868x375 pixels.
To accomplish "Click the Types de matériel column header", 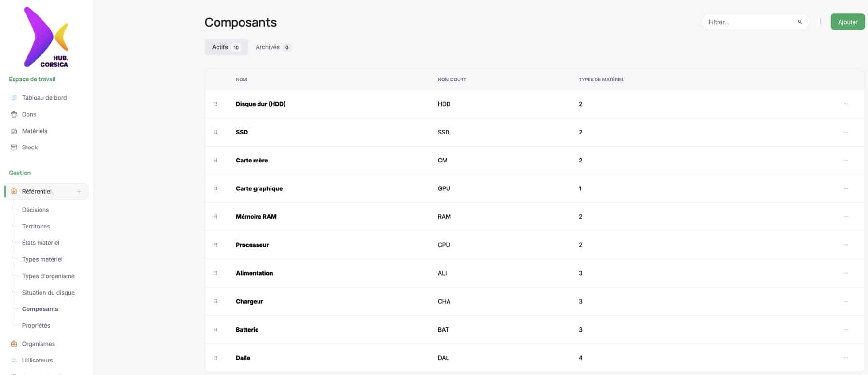I will pyautogui.click(x=601, y=80).
